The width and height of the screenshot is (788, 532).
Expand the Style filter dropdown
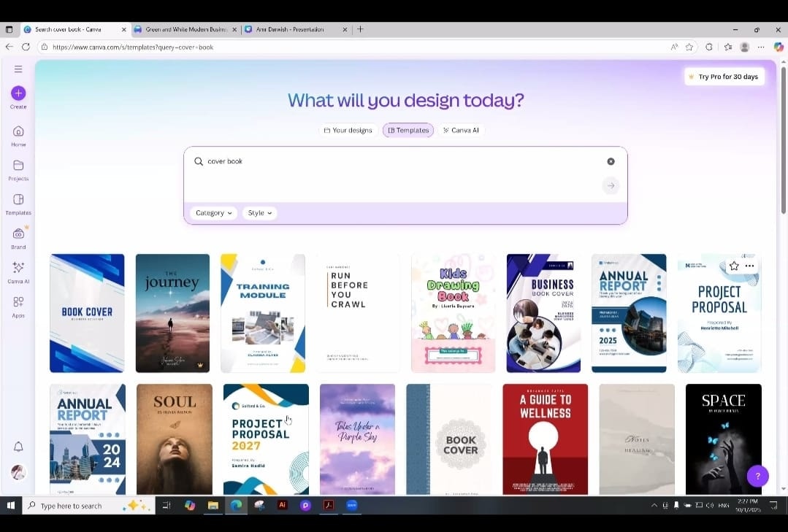coord(259,213)
